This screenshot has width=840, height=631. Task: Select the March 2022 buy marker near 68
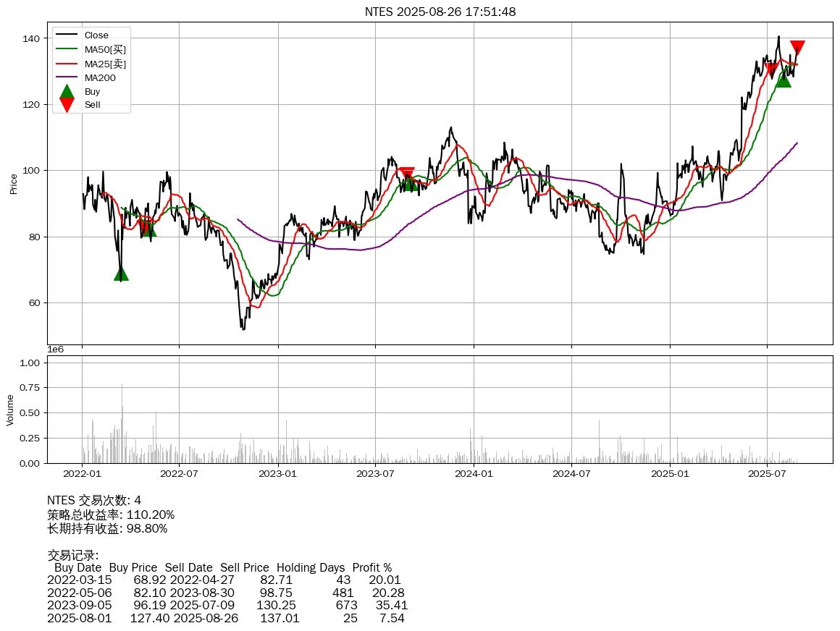121,273
